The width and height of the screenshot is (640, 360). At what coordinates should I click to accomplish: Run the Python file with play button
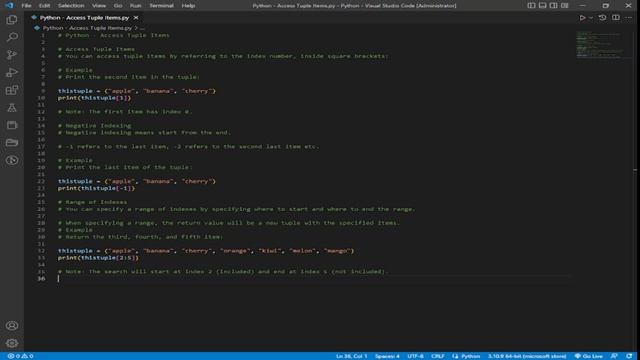click(x=582, y=18)
